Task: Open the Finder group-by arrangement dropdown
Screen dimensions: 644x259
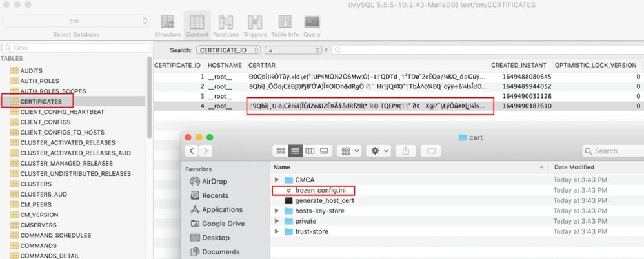Action: 349,151
